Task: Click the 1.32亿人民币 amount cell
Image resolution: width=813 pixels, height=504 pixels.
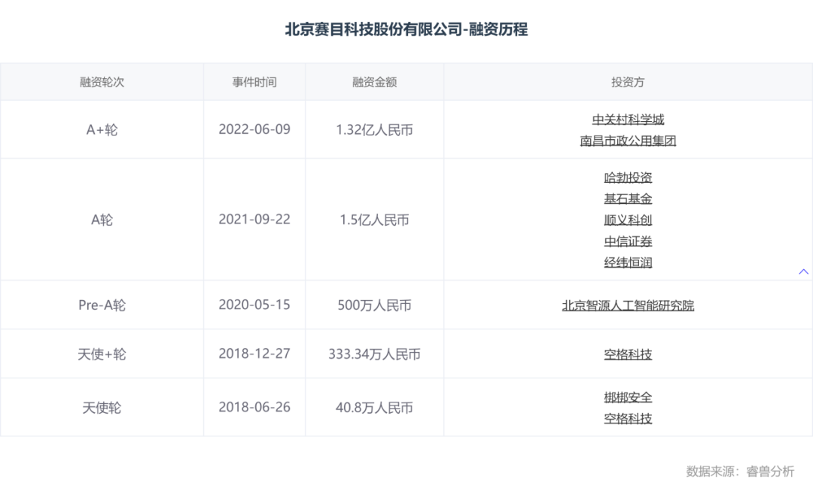Action: click(x=374, y=129)
